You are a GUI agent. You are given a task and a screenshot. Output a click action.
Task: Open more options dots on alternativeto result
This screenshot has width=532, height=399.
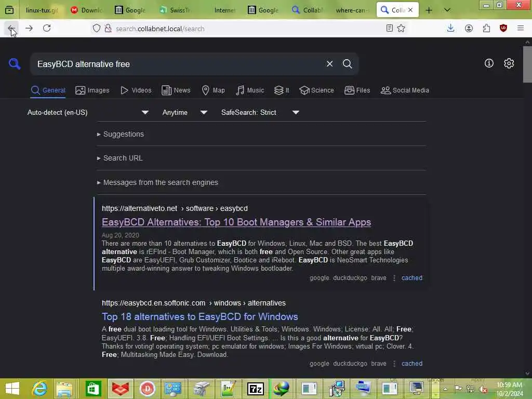[394, 278]
